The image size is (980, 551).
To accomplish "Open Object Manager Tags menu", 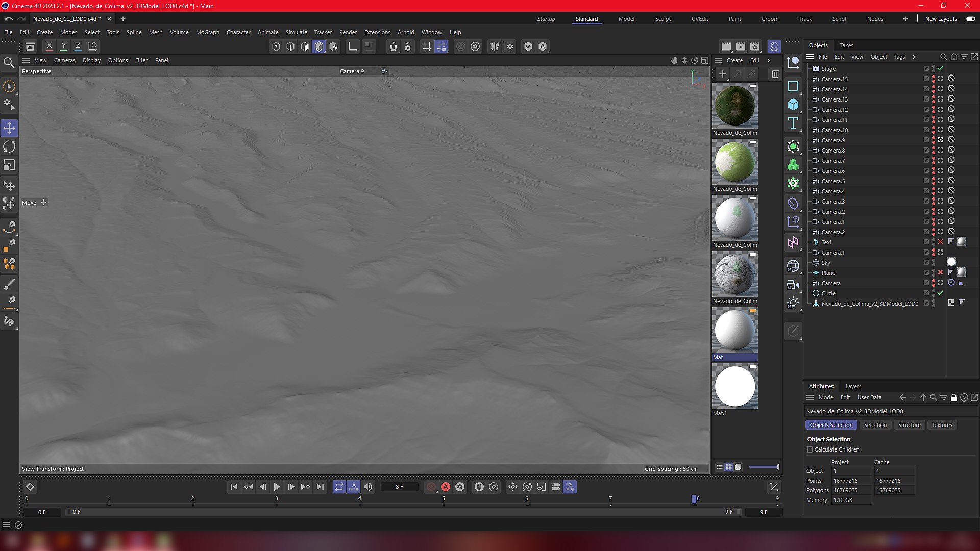I will pyautogui.click(x=899, y=57).
